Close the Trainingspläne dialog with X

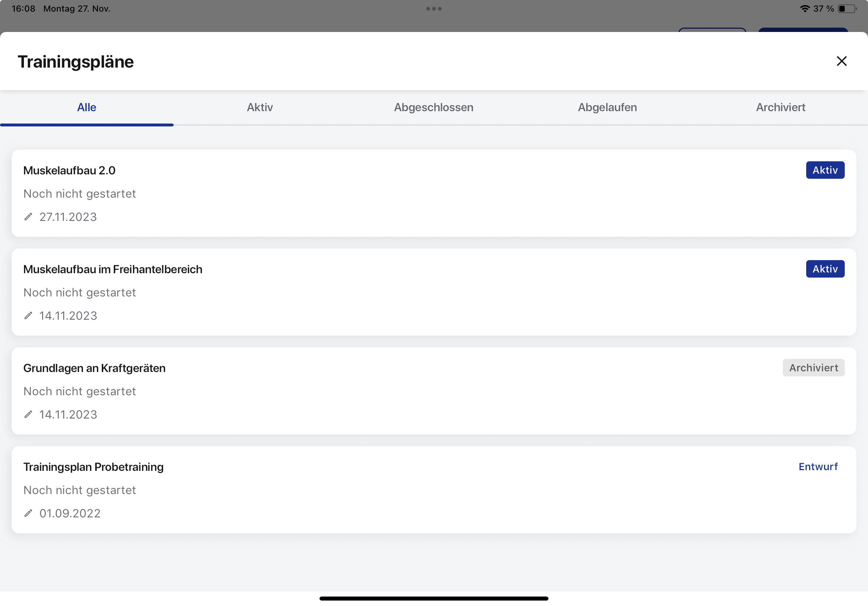[841, 61]
